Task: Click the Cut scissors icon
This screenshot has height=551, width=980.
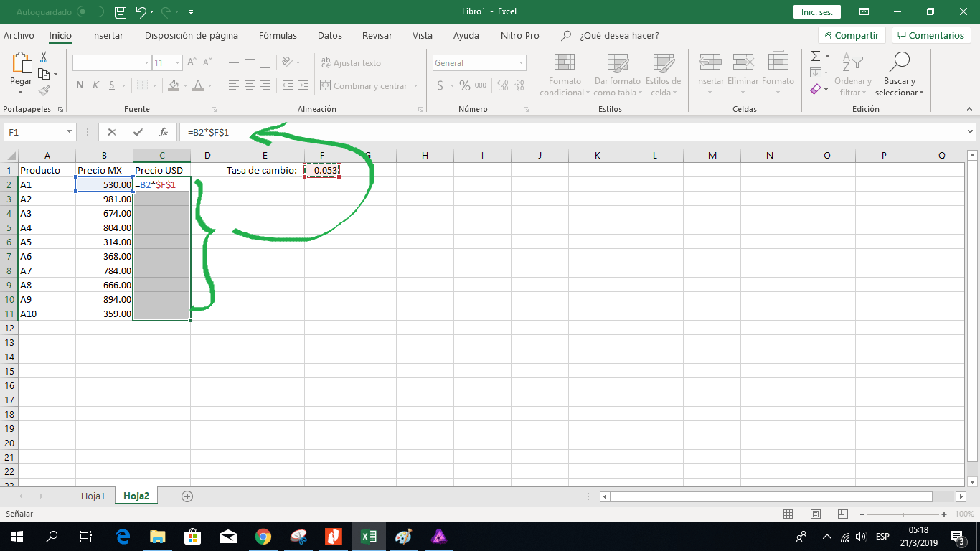Action: point(44,57)
